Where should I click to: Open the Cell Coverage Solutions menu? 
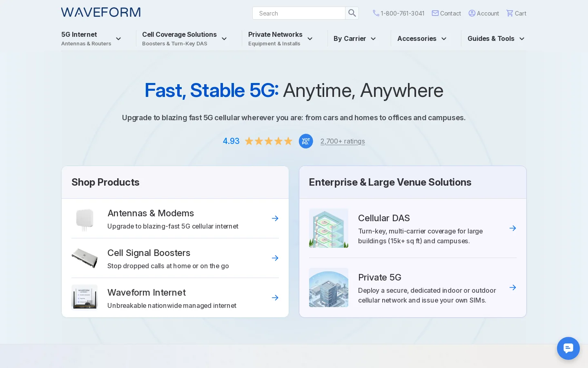click(x=179, y=38)
